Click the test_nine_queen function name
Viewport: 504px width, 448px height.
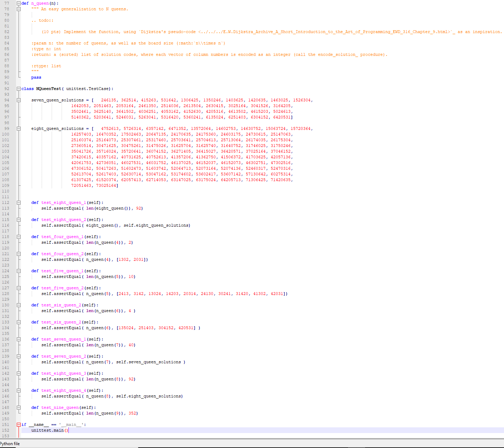(x=60, y=407)
